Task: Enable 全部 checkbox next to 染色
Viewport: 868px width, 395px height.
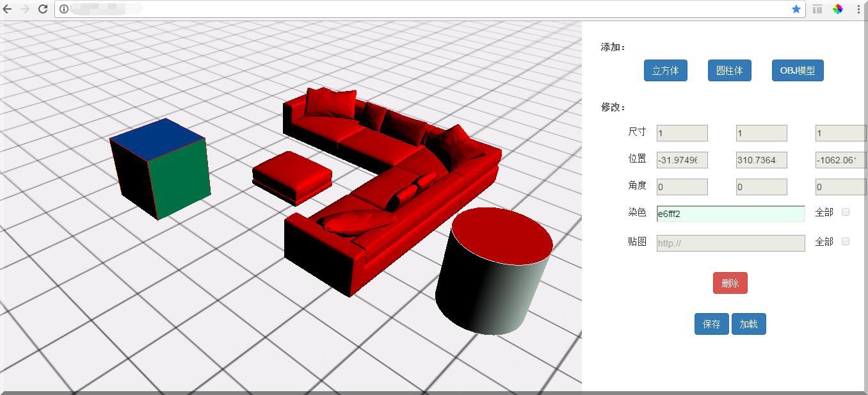Action: point(845,212)
